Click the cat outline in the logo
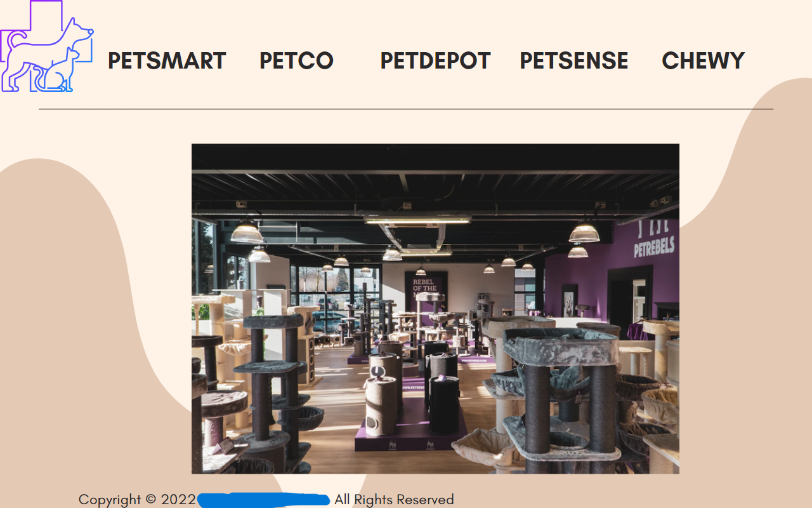 pyautogui.click(x=58, y=71)
